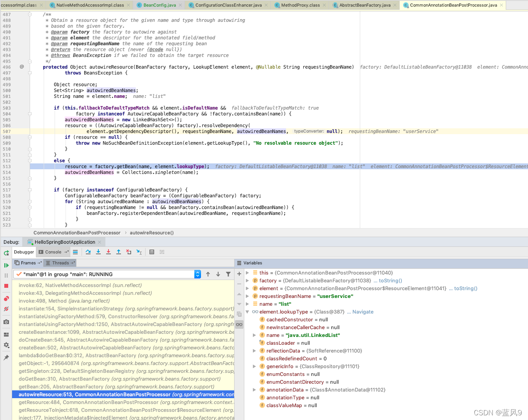This screenshot has width=528, height=420.
Task: Rerun HelloSpringBootApplication debug session
Action: 6,253
